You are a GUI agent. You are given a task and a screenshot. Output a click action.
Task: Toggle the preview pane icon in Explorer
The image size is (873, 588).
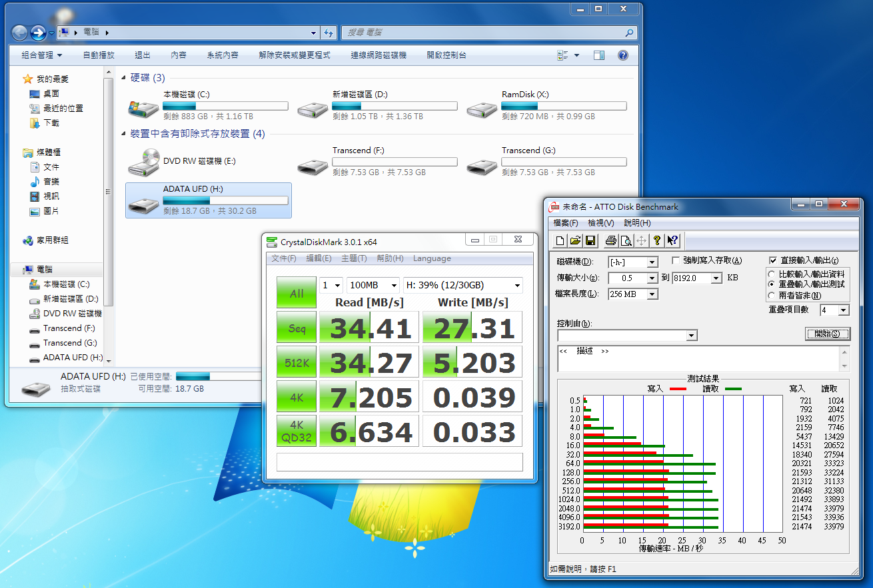click(x=599, y=55)
